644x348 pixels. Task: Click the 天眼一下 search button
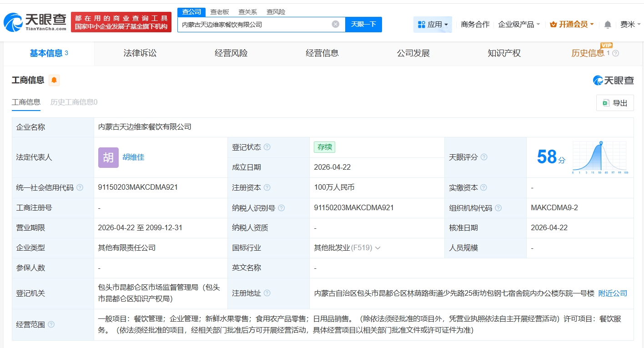(x=364, y=24)
